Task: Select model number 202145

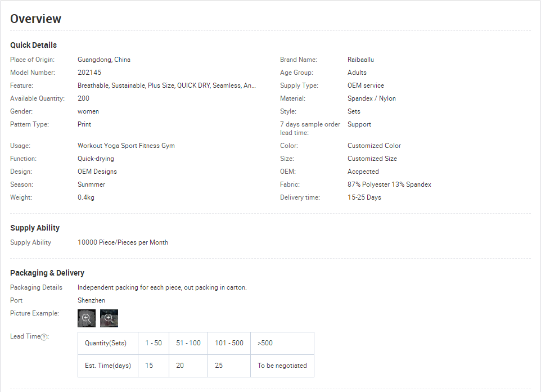Action: (x=89, y=73)
